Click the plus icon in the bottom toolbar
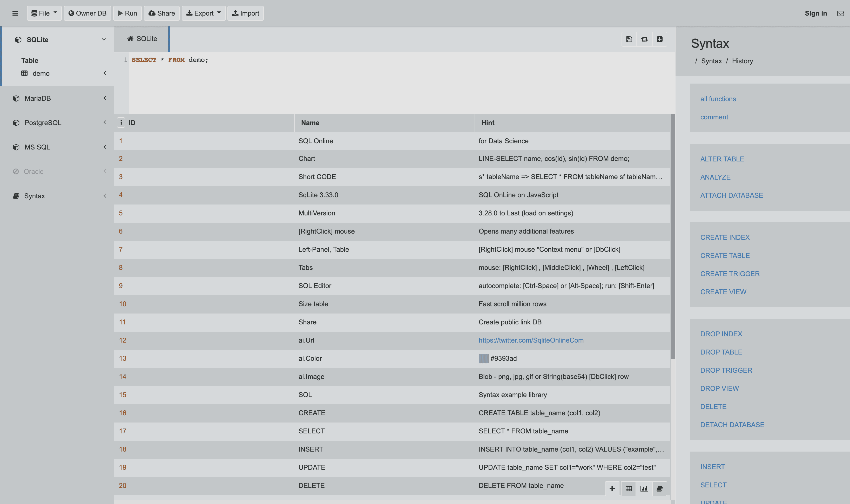Screen dimensions: 850x504 click(x=612, y=488)
